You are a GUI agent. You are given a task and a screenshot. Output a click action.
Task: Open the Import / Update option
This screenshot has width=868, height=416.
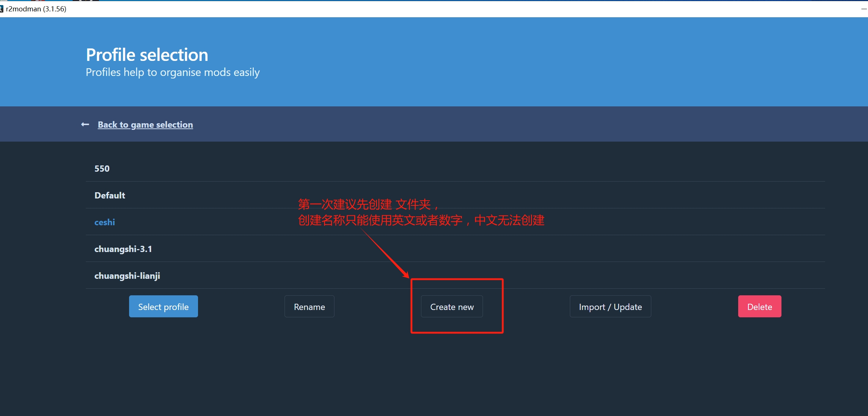pos(610,307)
